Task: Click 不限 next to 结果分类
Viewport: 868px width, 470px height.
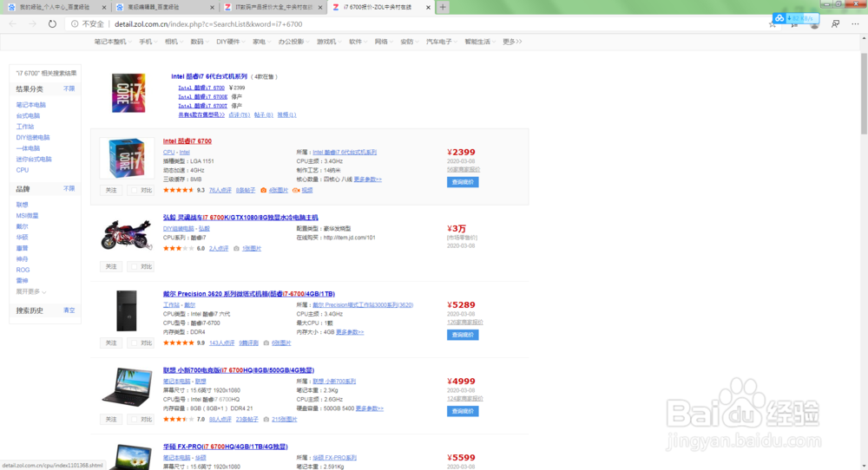Action: coord(69,88)
